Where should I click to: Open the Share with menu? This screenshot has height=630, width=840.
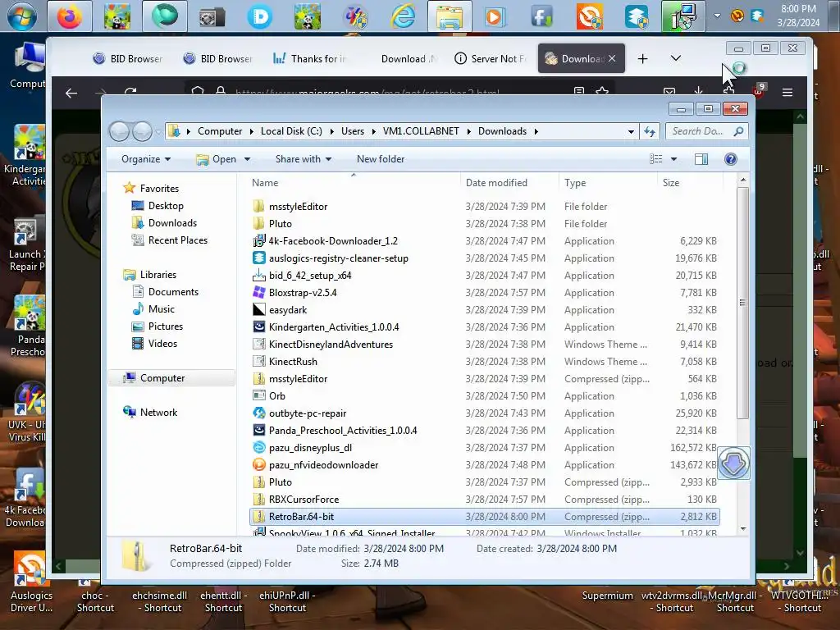(304, 159)
